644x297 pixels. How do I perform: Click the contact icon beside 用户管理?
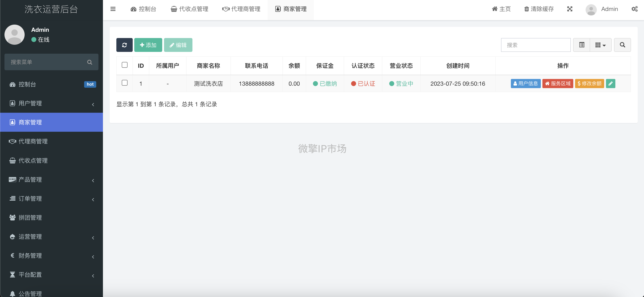13,103
